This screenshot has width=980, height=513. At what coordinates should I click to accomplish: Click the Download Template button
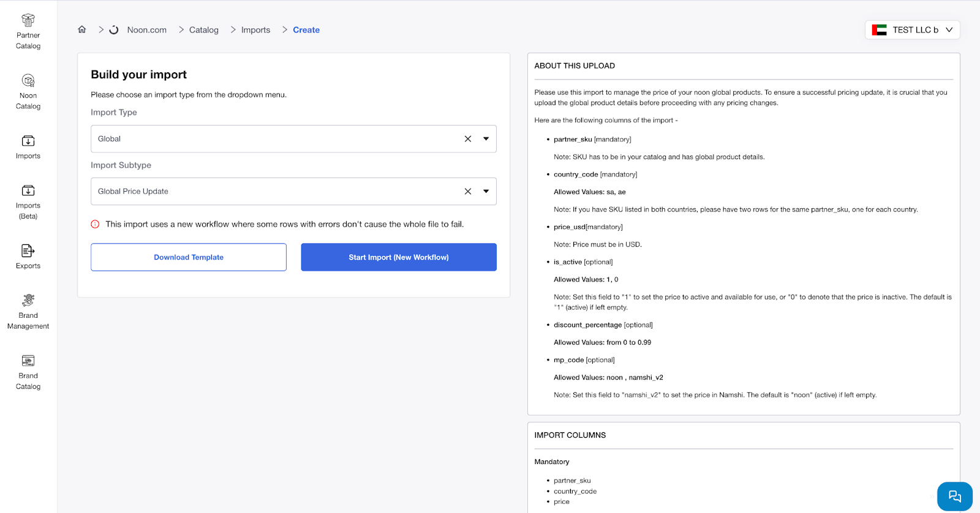pos(189,257)
